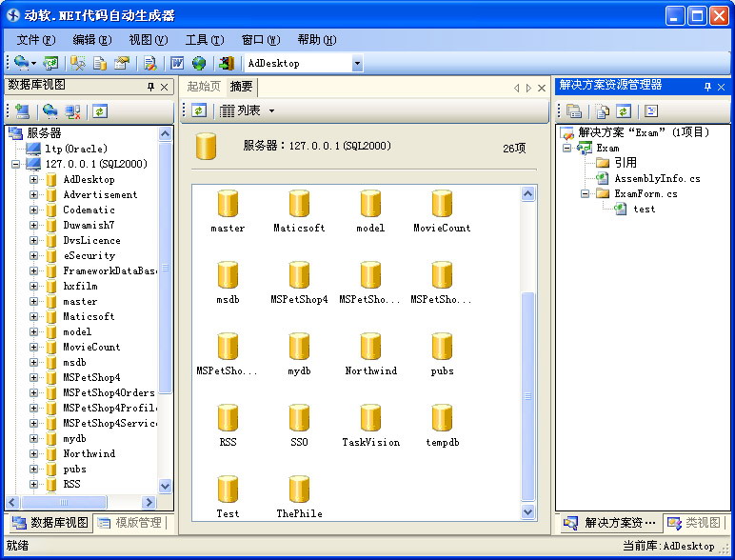Open the 视图(V) menu
Viewport: 735px width, 560px height.
[x=149, y=40]
